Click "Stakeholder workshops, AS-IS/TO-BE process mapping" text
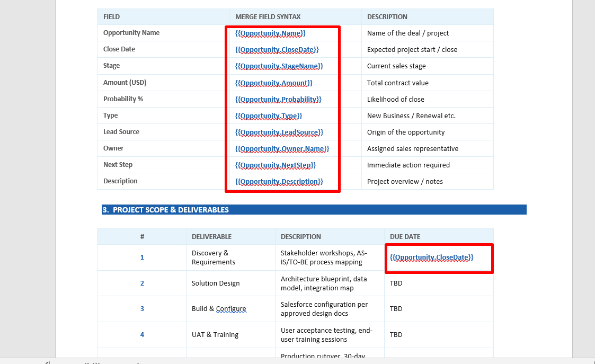 (324, 258)
